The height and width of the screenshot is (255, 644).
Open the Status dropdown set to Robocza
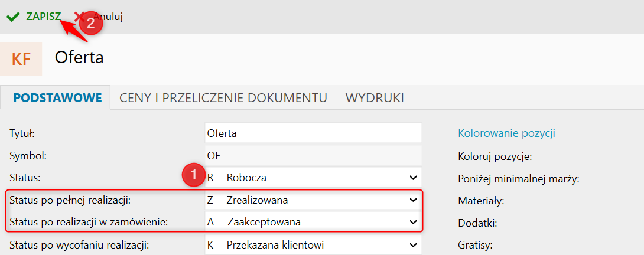tap(313, 177)
